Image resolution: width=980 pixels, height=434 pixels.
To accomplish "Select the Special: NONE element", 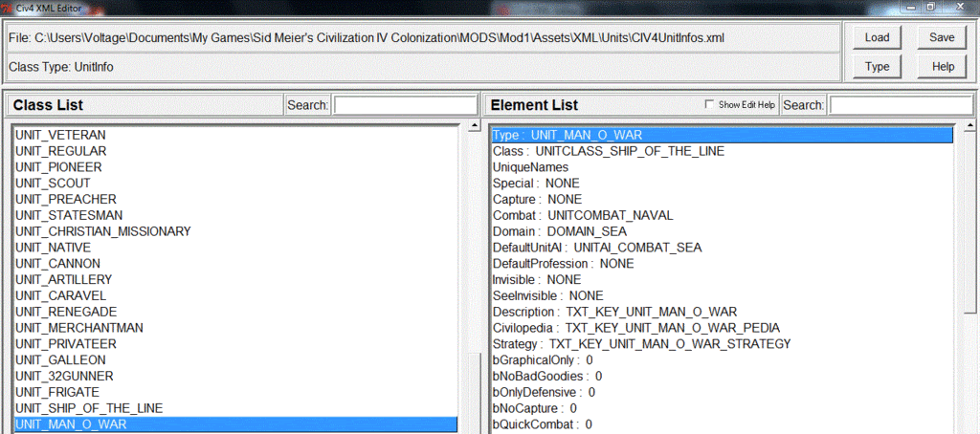I will point(722,184).
